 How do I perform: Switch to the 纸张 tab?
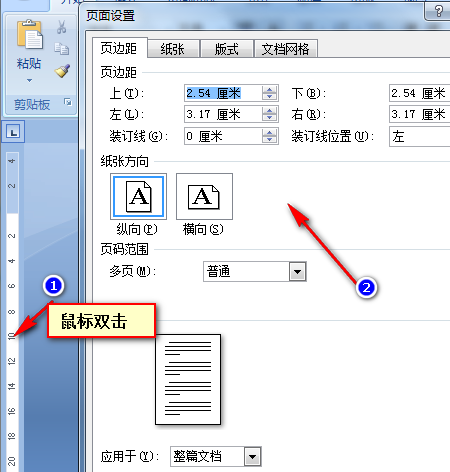(x=173, y=49)
